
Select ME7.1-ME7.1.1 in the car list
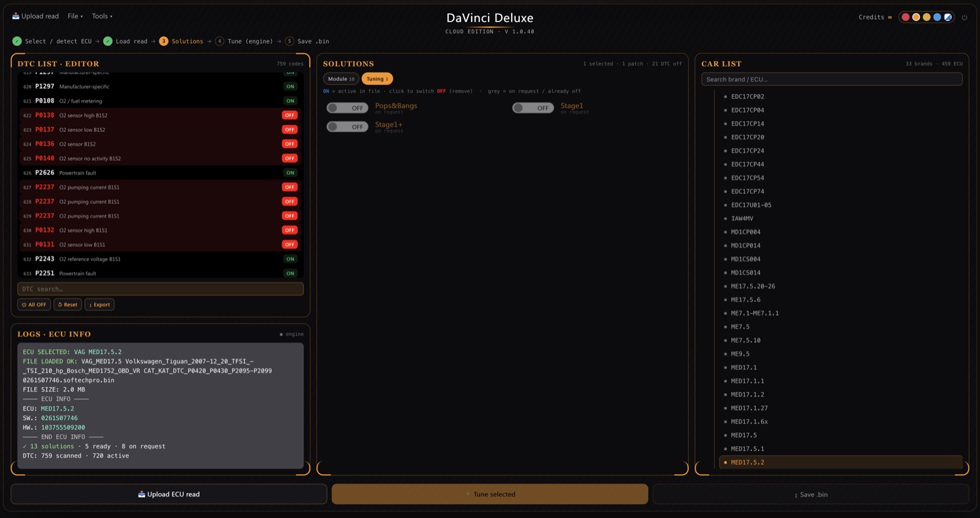tap(841, 313)
